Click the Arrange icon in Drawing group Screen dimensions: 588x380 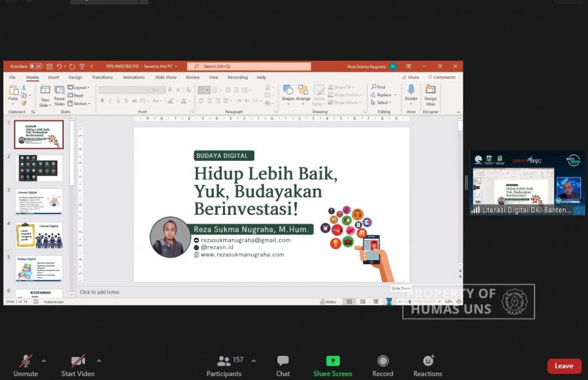coord(303,90)
